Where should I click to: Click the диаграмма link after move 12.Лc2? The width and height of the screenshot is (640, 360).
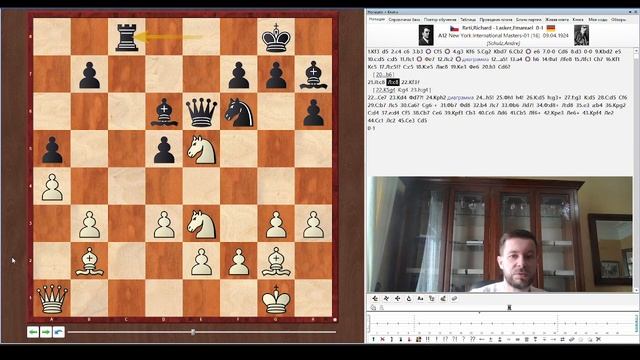pos(475,59)
